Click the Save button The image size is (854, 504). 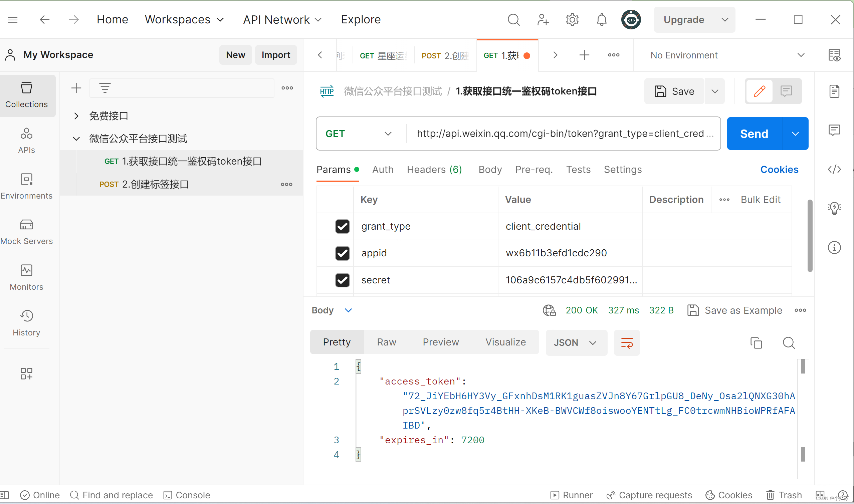(x=674, y=91)
